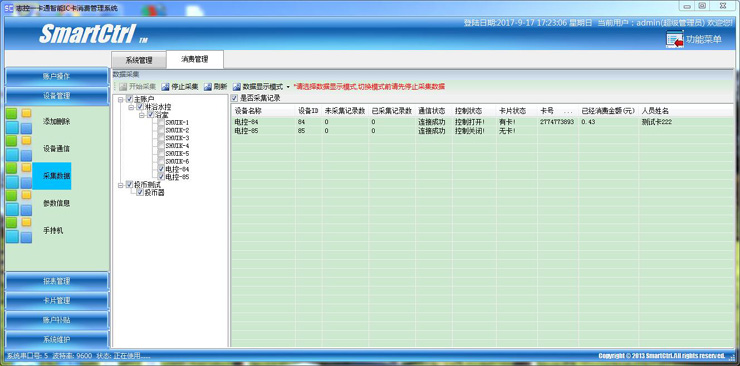Viewport: 740px width, 366px height.
Task: Select the 设备通信 sidebar icon
Action: 19,149
